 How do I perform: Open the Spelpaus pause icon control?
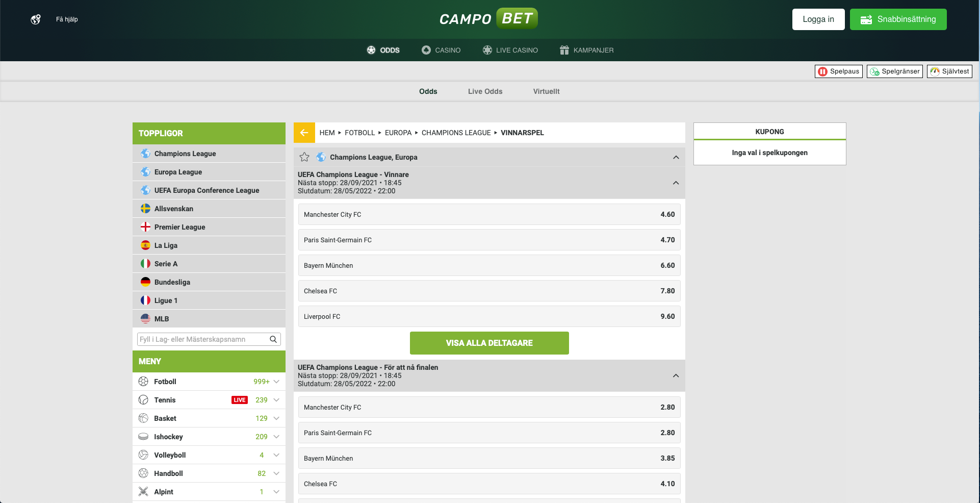tap(823, 71)
